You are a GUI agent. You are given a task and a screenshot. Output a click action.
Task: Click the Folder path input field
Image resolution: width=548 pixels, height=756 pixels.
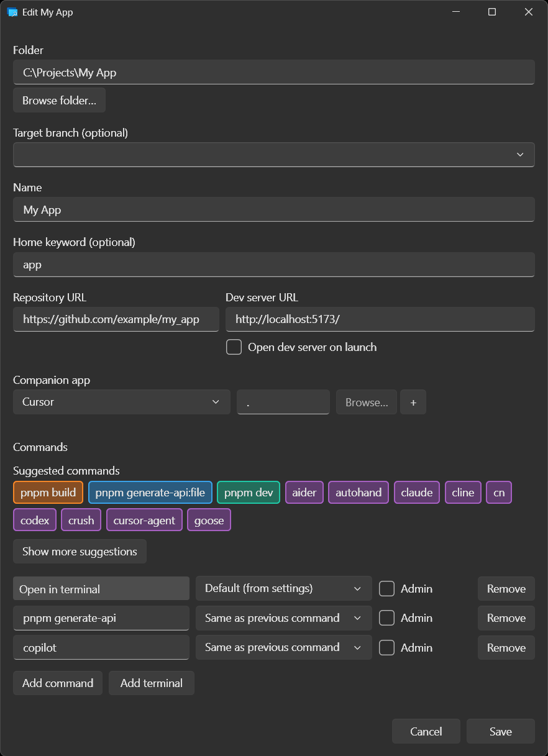point(274,72)
